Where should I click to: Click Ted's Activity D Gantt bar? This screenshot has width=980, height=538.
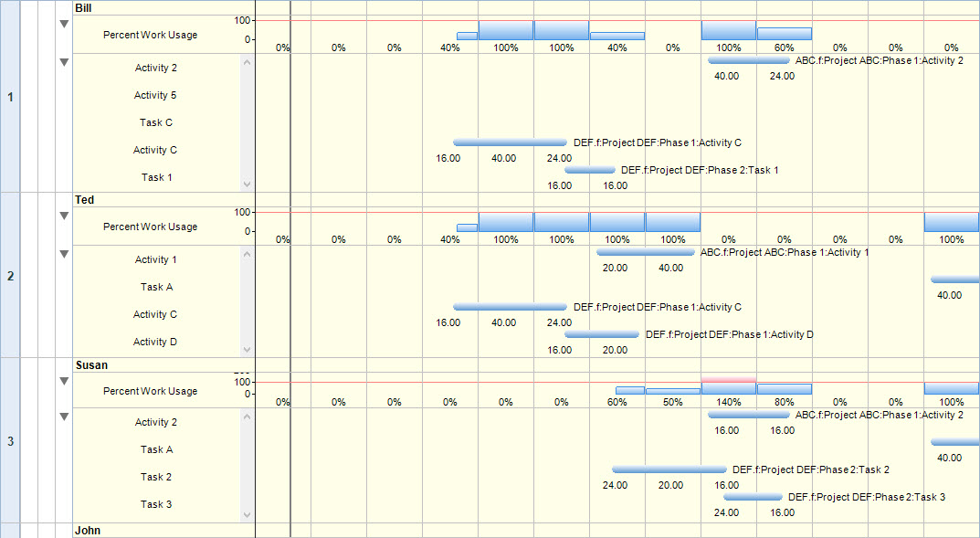click(x=601, y=334)
